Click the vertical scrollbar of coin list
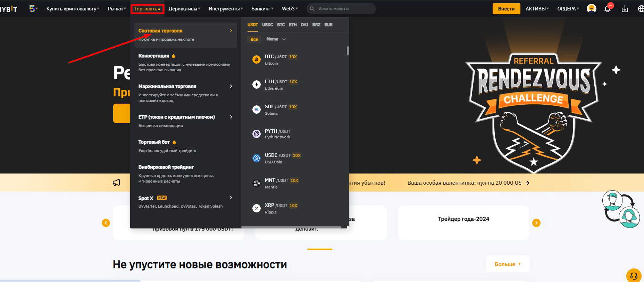The height and width of the screenshot is (282, 644). (348, 50)
